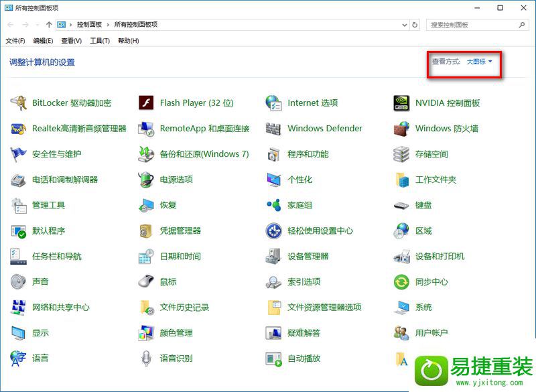
Task: Click the forward navigation arrow
Action: tap(25, 25)
